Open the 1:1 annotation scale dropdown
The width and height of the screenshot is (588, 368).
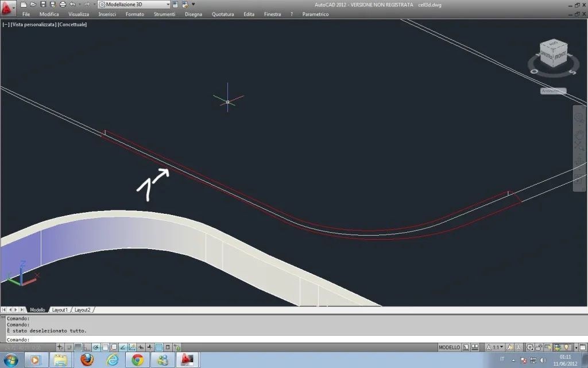[x=494, y=347]
